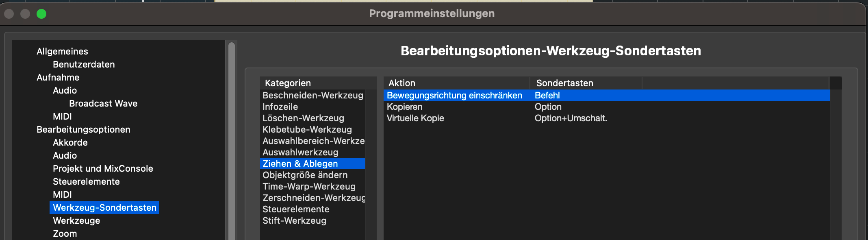
Task: Select the Virtuelle Kopie action row
Action: [606, 118]
